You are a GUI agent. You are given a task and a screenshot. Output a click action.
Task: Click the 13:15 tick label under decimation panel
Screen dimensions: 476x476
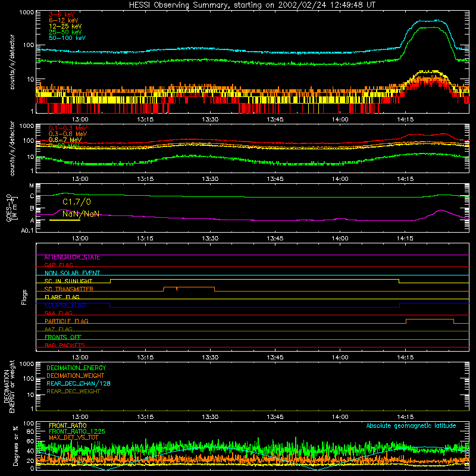pyautogui.click(x=145, y=417)
